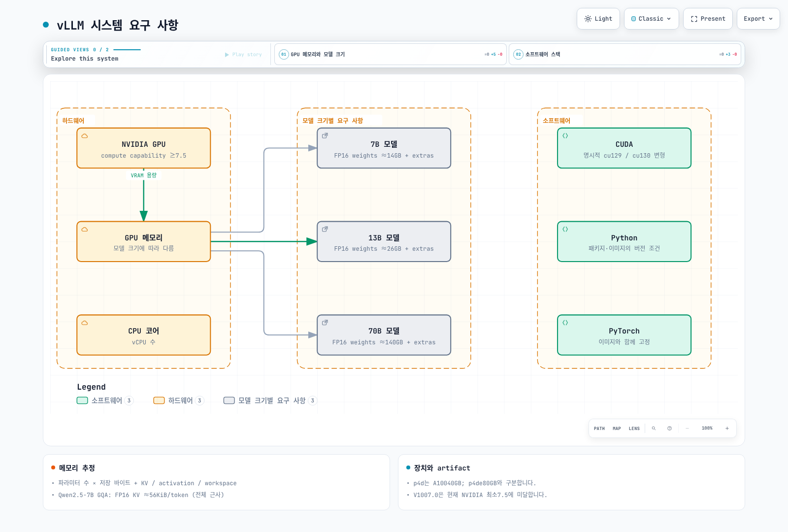The height and width of the screenshot is (532, 788).
Task: Expand the Export dropdown menu
Action: click(758, 19)
